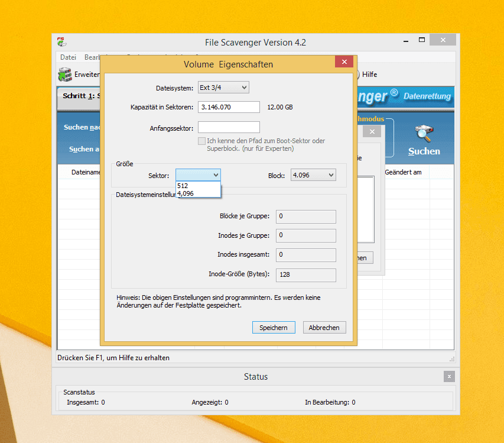504x443 pixels.
Task: Close the Status panel
Action: tap(449, 376)
